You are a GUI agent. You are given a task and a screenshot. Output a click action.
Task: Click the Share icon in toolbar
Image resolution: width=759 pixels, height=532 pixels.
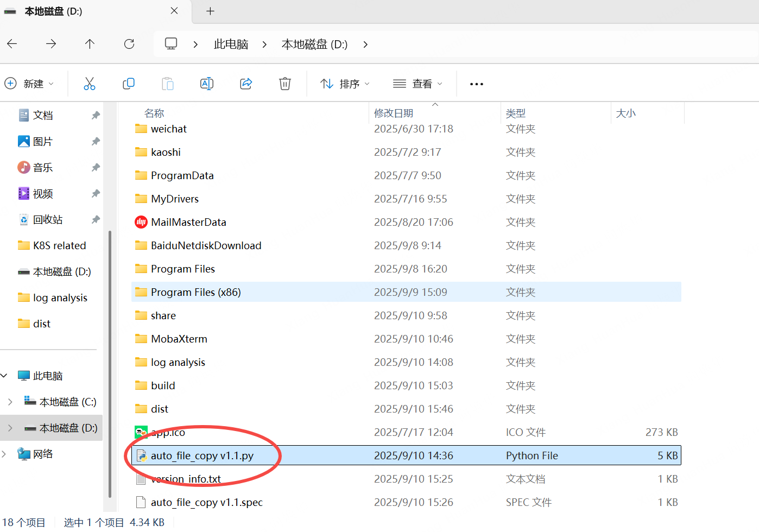pos(246,84)
